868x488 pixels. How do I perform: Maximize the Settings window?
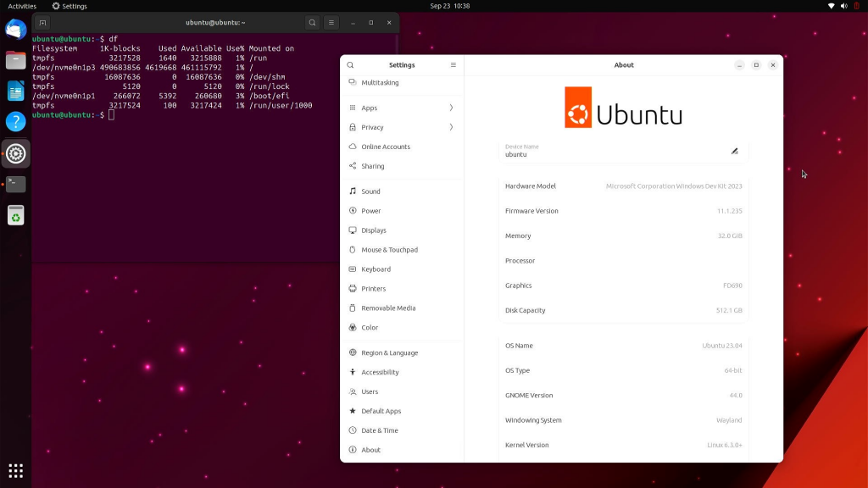(x=756, y=65)
